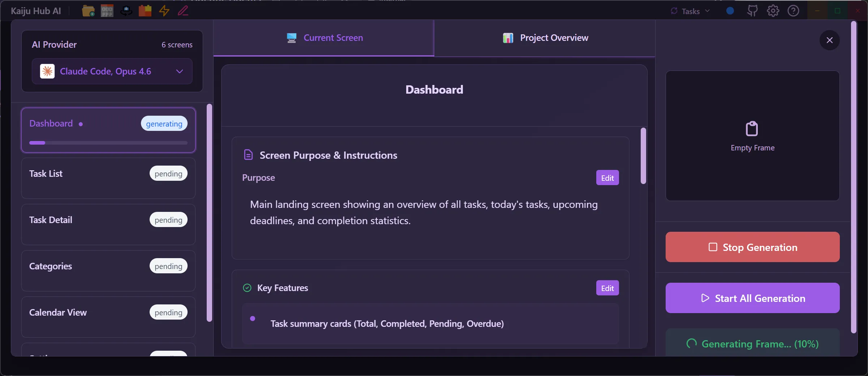Click the Start All Generation button

(x=752, y=298)
